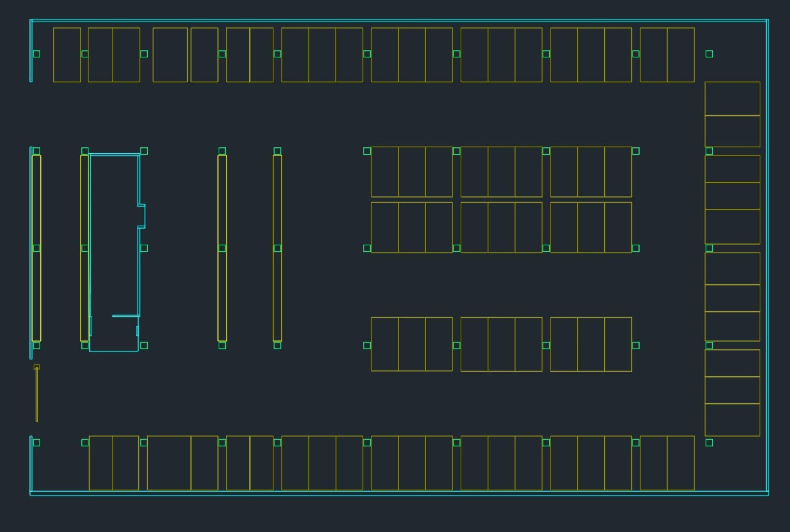Select the bottom edge of the cyan enclosed room
The image size is (790, 532).
pos(114,351)
